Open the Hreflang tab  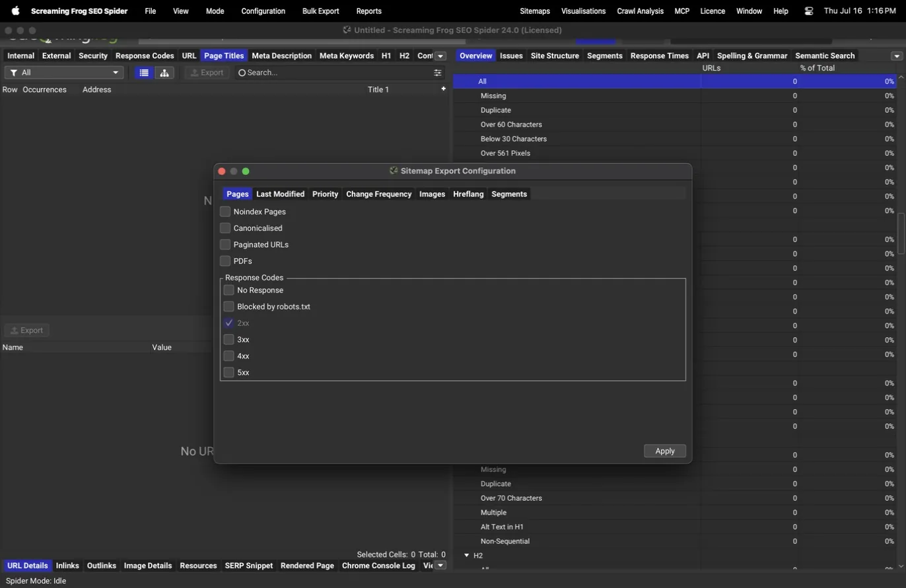click(468, 194)
